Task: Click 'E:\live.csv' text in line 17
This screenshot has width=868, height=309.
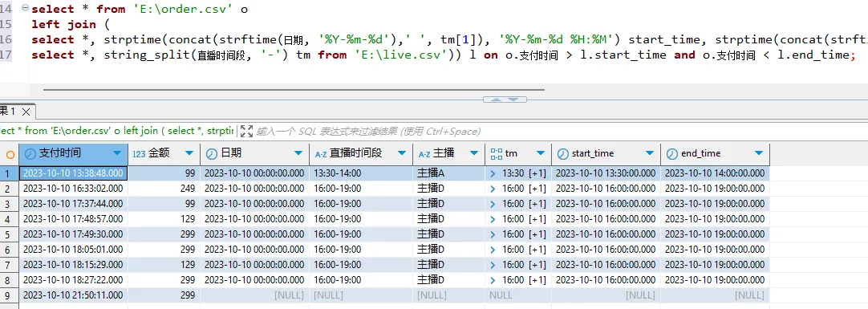Action: (400, 55)
